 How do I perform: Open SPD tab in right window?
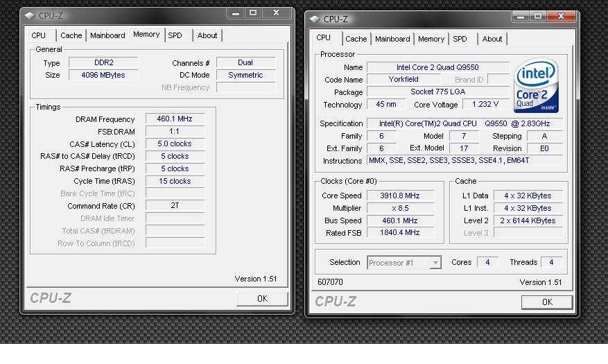[460, 39]
